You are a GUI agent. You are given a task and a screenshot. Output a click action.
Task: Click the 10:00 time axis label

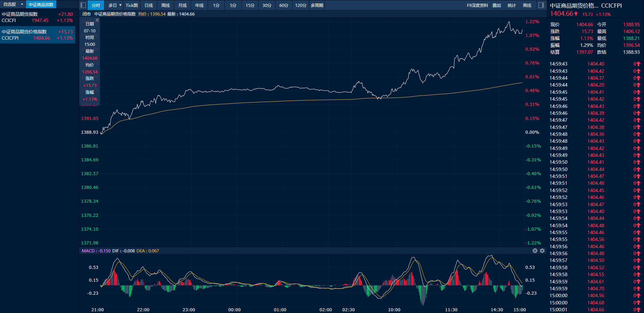(x=394, y=310)
